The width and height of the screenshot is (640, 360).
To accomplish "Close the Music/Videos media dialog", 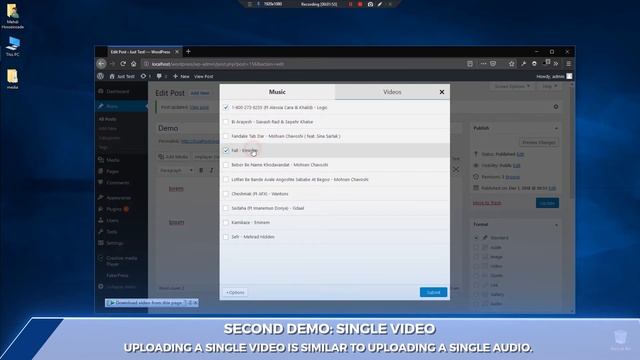I will click(x=442, y=92).
